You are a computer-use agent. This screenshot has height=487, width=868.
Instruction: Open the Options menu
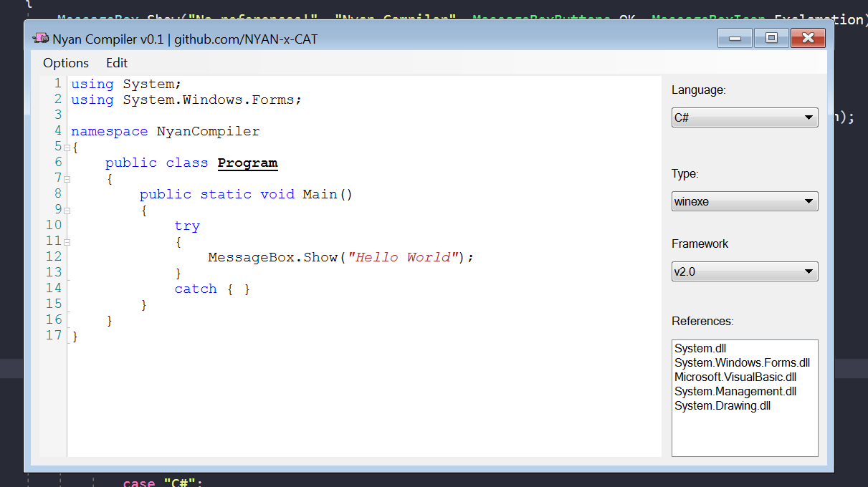pyautogui.click(x=65, y=63)
